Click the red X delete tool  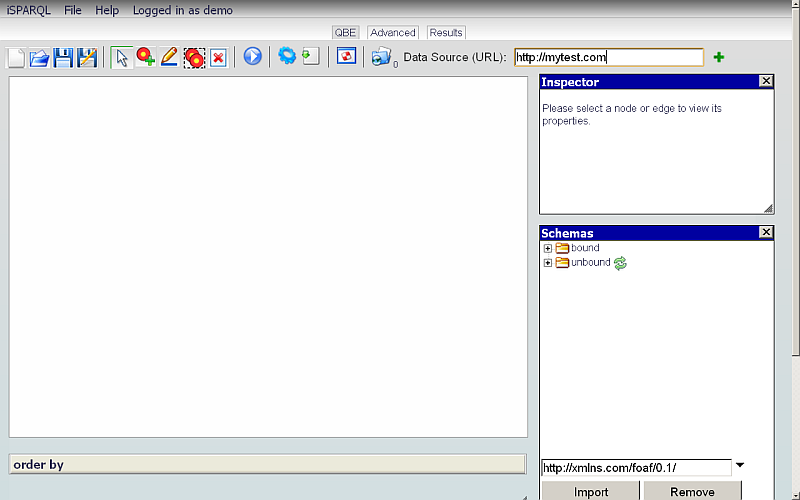(218, 58)
